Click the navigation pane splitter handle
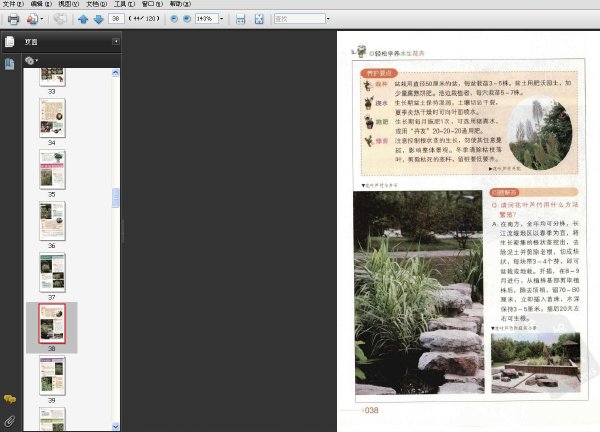 [x=122, y=231]
